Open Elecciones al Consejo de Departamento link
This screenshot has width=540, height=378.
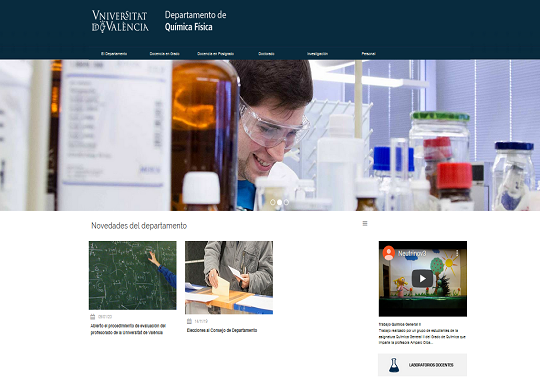pos(222,330)
